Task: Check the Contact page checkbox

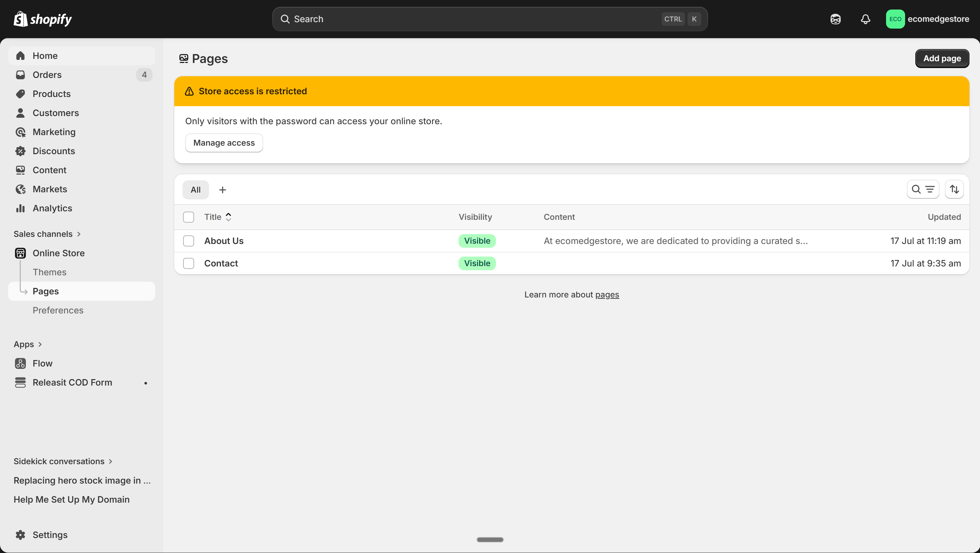Action: point(189,263)
